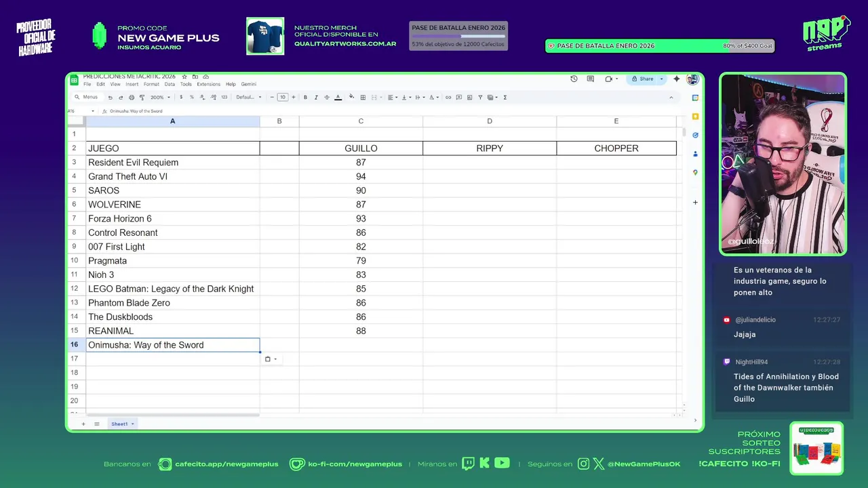Open the more number formats 123 menu

pos(224,97)
